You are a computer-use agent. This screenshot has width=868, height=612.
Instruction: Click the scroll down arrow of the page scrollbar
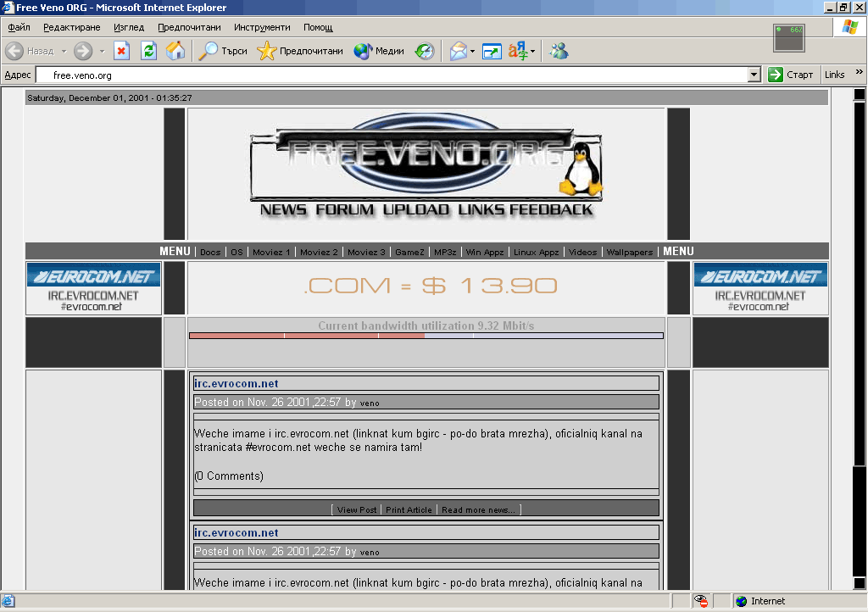860,583
